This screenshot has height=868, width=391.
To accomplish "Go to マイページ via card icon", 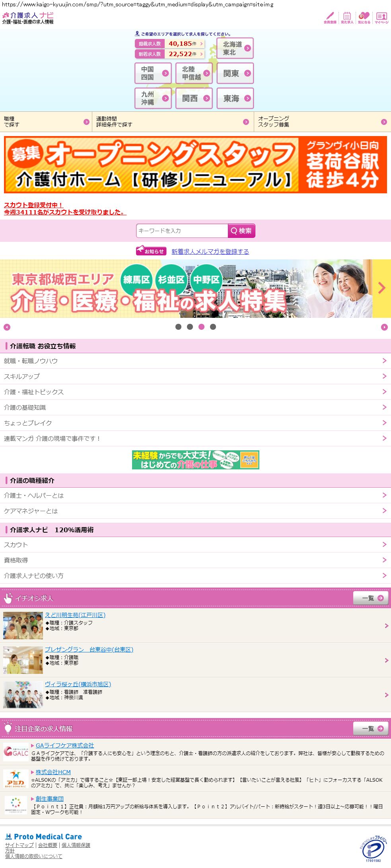I will pos(381,18).
